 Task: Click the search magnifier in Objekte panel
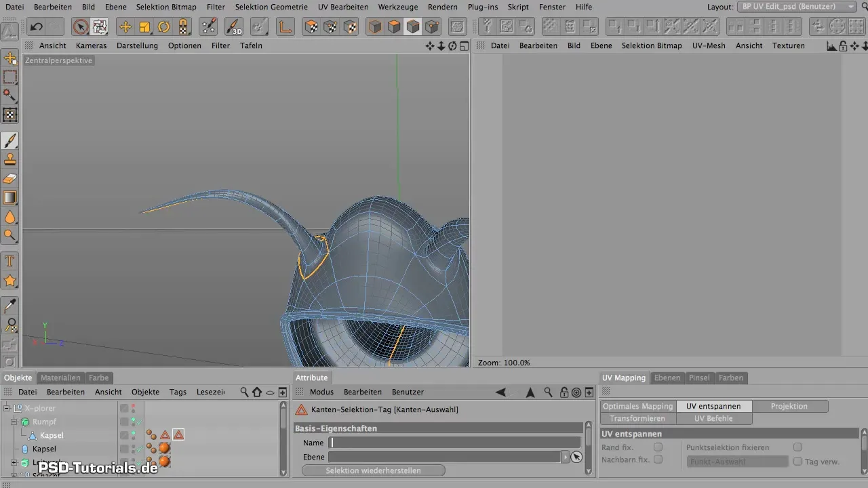click(244, 392)
